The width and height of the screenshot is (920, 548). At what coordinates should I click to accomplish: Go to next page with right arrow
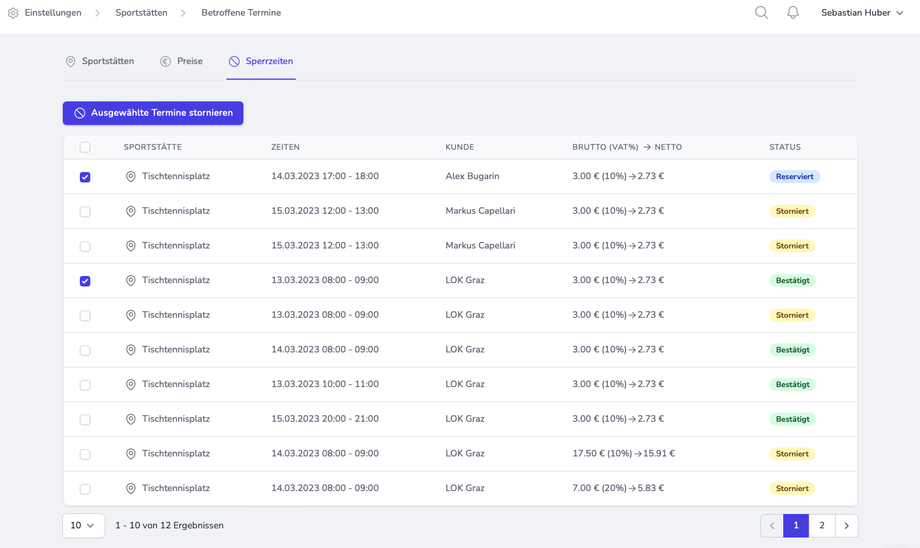pos(846,526)
